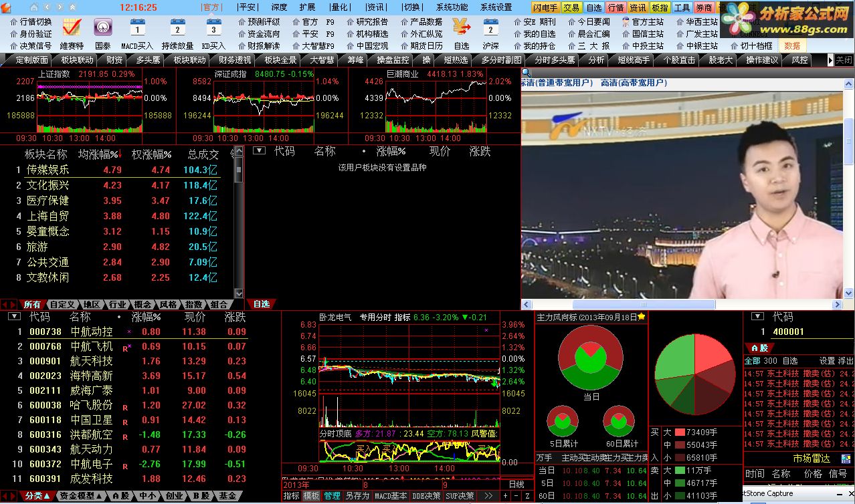This screenshot has height=504, width=855.
Task: Select the MACD基本 indicator tab
Action: 391,496
